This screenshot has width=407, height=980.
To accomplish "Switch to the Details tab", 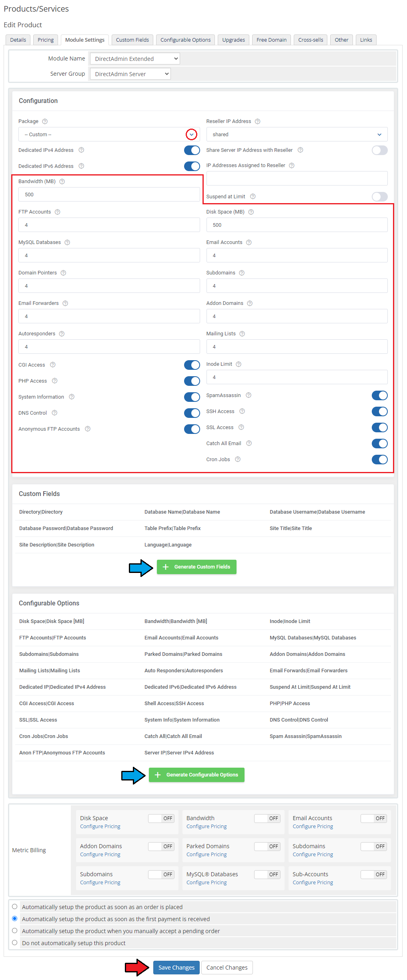I will (18, 40).
